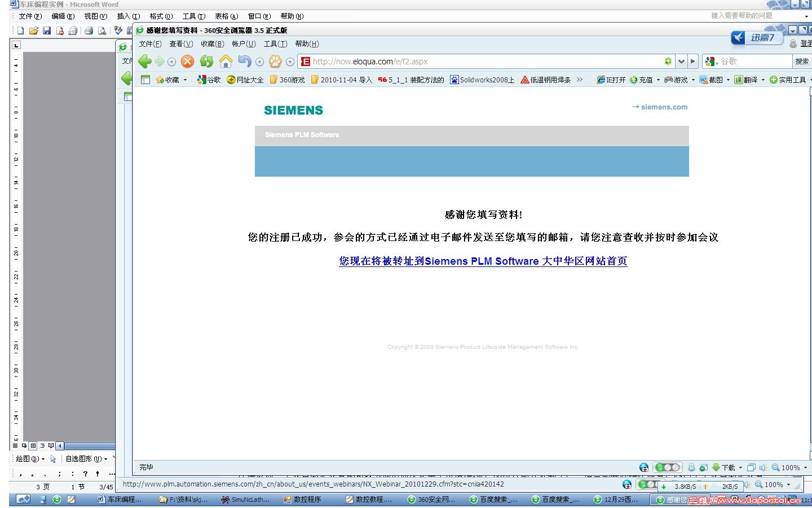Click the browser forward arrow
Image resolution: width=812 pixels, height=508 pixels.
tap(160, 62)
